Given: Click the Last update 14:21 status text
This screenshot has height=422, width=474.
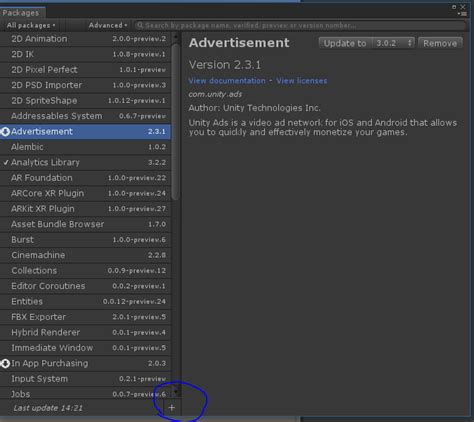Looking at the screenshot, I should 48,408.
